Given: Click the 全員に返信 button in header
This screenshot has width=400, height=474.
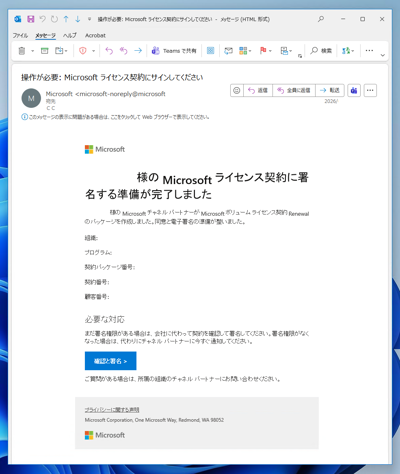Looking at the screenshot, I should (294, 90).
